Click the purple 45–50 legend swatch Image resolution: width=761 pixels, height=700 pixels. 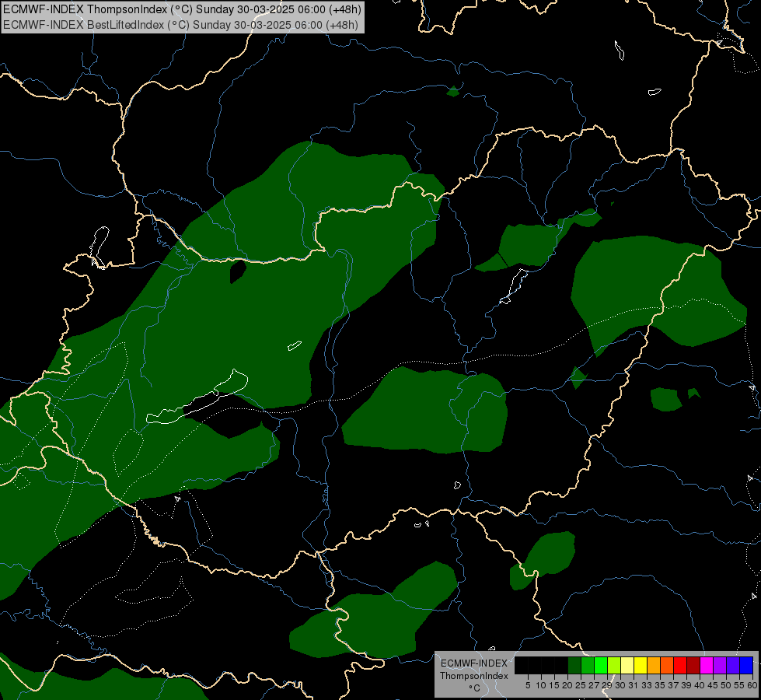tap(720, 665)
